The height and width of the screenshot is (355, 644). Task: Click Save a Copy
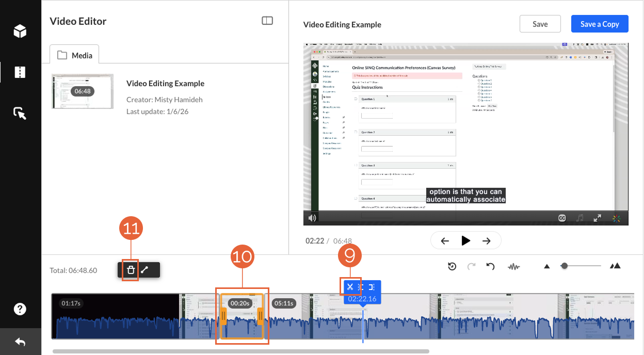(x=600, y=24)
